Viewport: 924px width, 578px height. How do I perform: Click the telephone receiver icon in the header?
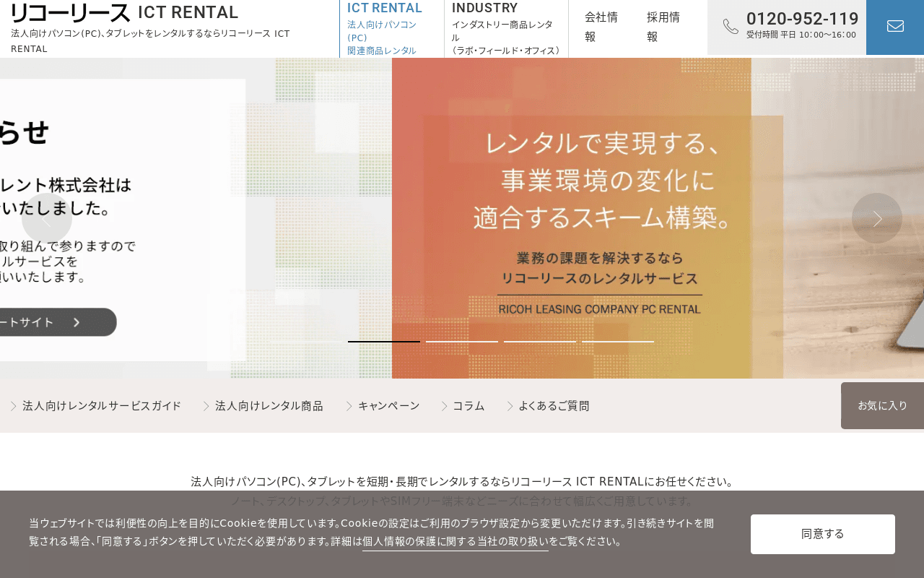tap(731, 26)
